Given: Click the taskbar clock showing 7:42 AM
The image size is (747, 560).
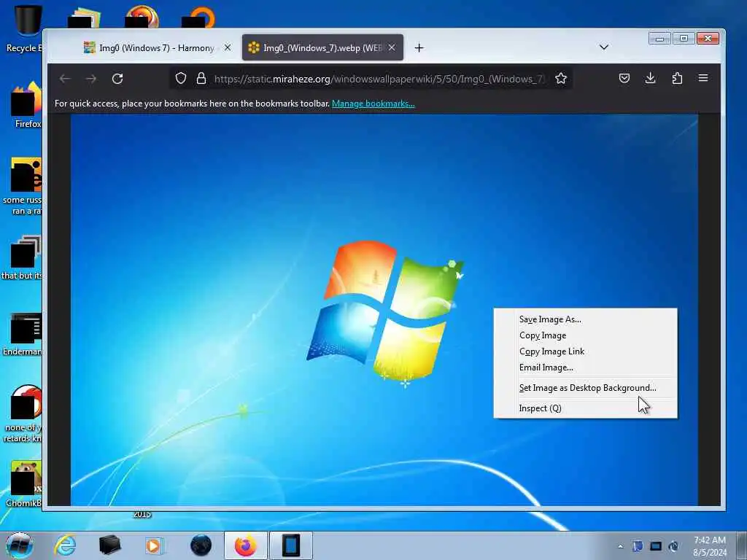Looking at the screenshot, I should (710, 546).
